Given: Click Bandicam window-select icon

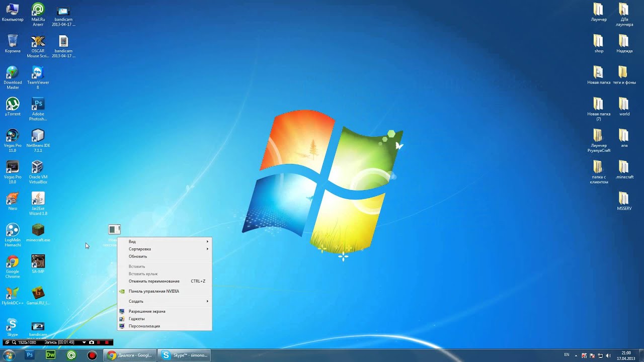Looking at the screenshot, I should [7, 342].
